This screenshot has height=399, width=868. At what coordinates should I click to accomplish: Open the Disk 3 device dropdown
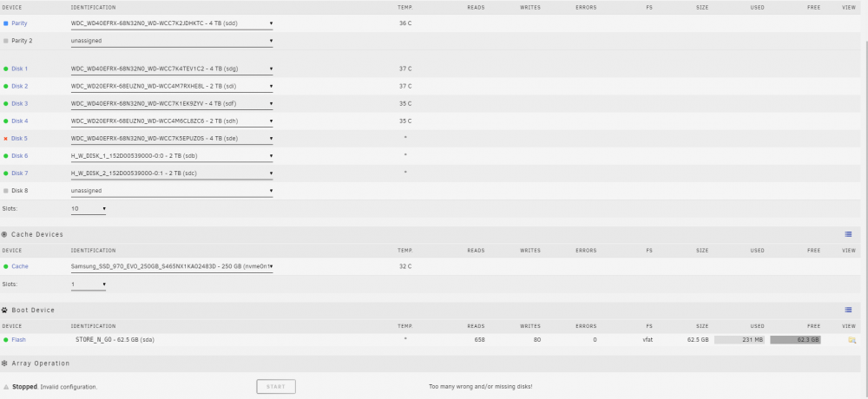tap(172, 104)
